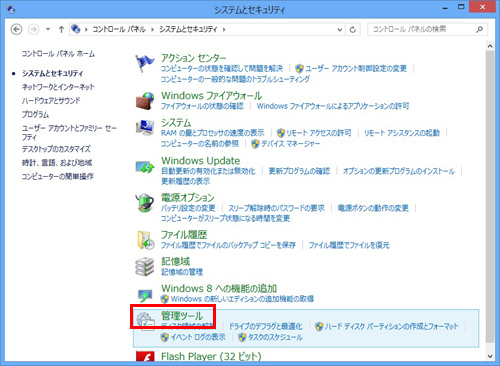Go to ハードウェアとサウンド category
The image size is (500, 366).
click(51, 101)
